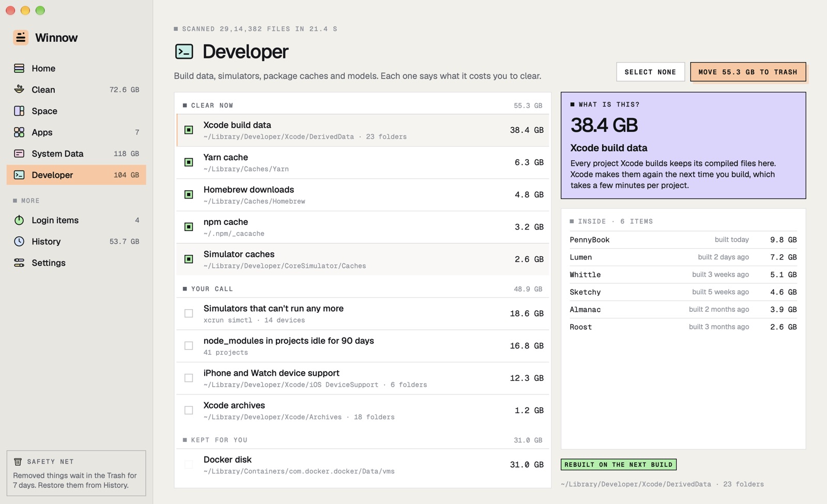Open History from the sidebar
This screenshot has height=504, width=827.
click(x=76, y=241)
